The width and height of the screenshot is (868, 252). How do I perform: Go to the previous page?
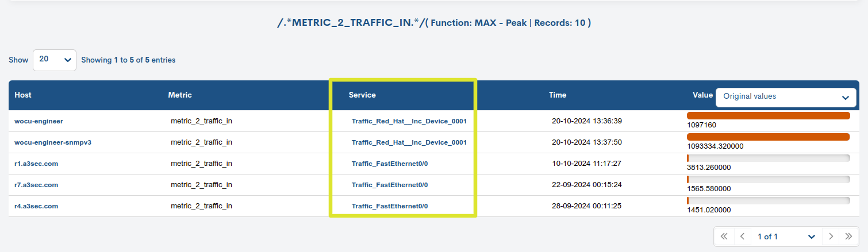click(742, 237)
